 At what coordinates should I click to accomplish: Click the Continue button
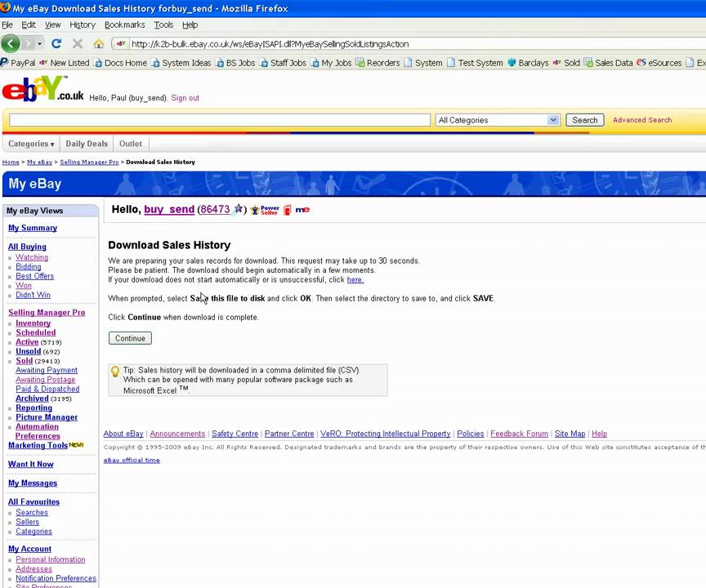pyautogui.click(x=130, y=338)
